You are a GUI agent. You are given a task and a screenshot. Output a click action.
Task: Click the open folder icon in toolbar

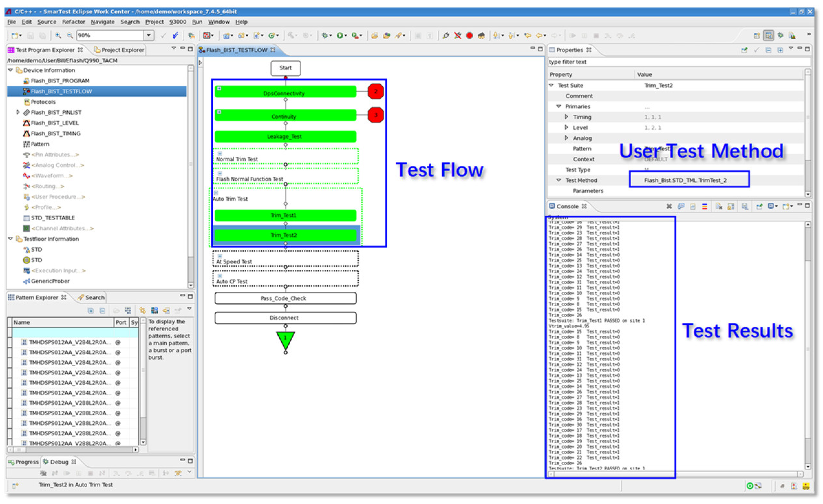374,36
